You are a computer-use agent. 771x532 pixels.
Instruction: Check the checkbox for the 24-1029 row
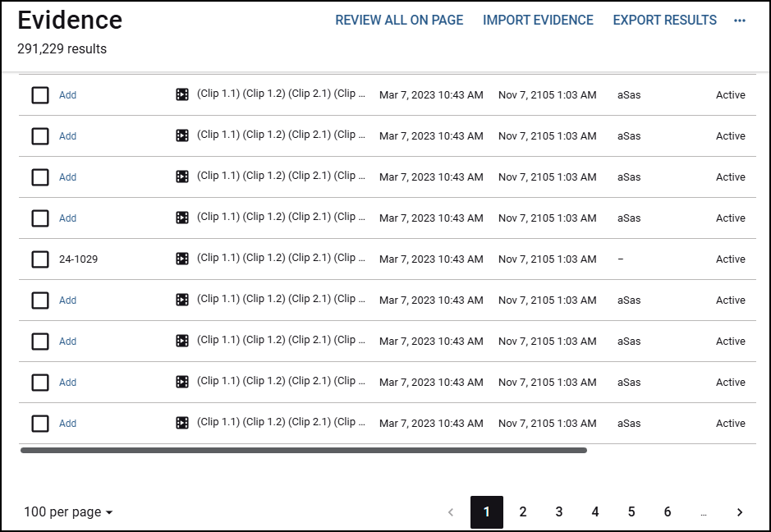pyautogui.click(x=40, y=259)
